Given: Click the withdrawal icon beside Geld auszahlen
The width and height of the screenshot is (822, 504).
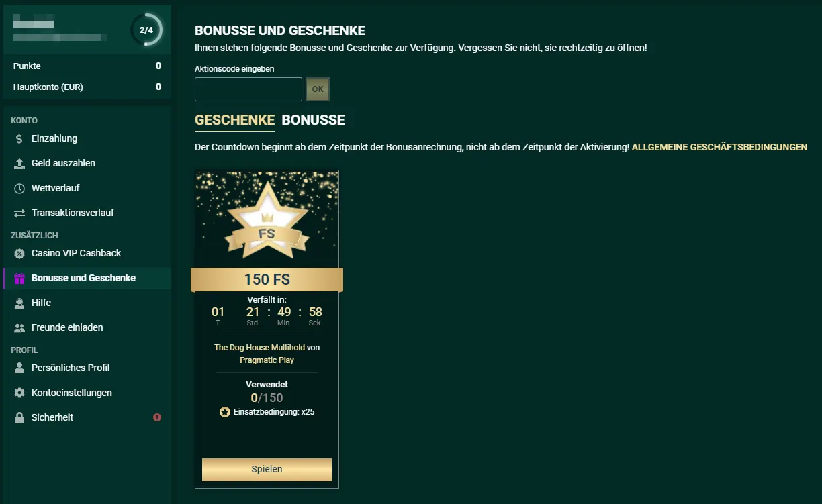Looking at the screenshot, I should pyautogui.click(x=19, y=163).
